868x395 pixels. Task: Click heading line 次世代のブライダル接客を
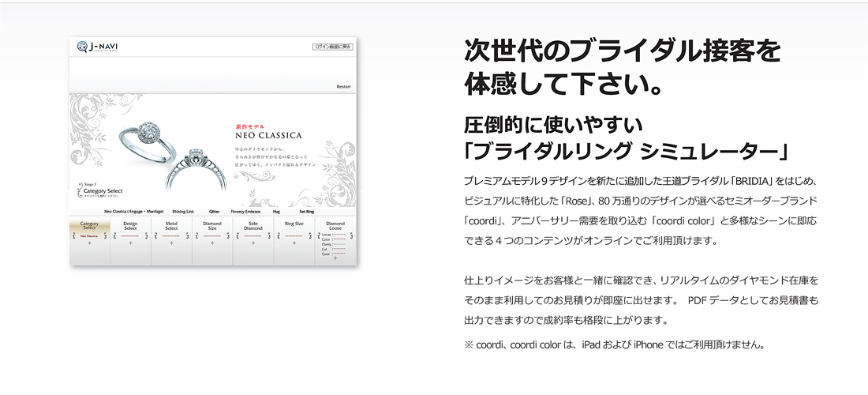623,52
